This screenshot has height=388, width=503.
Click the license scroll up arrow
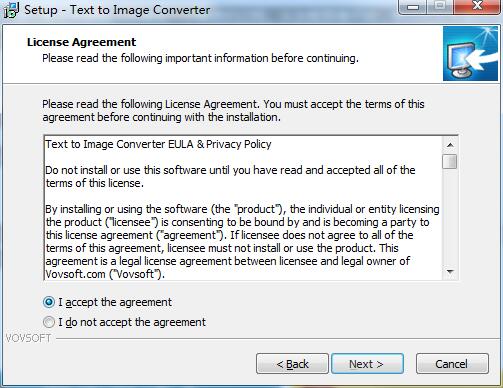pos(450,145)
